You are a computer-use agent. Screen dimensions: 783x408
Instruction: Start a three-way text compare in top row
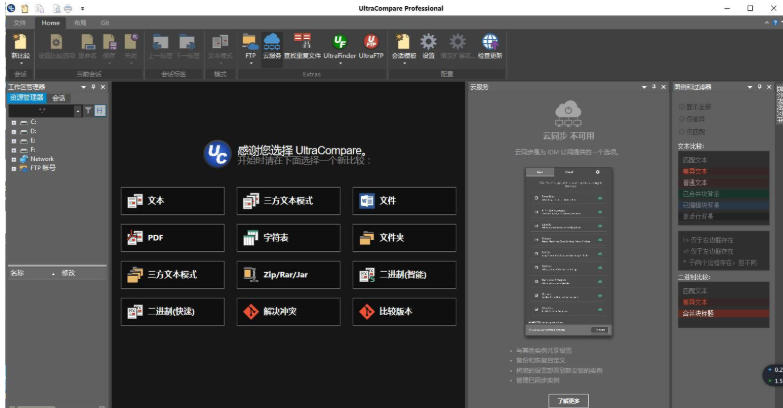pos(289,201)
